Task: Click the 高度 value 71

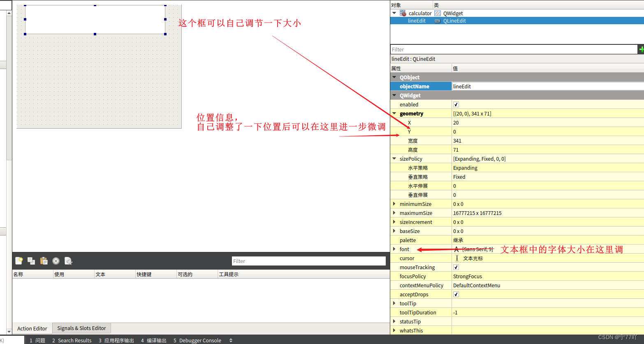Action: 548,150
